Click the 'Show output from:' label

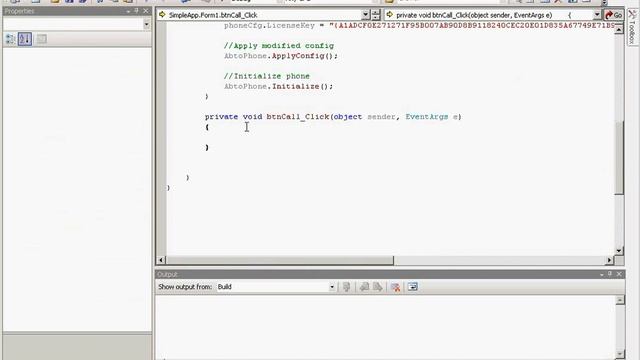(185, 287)
